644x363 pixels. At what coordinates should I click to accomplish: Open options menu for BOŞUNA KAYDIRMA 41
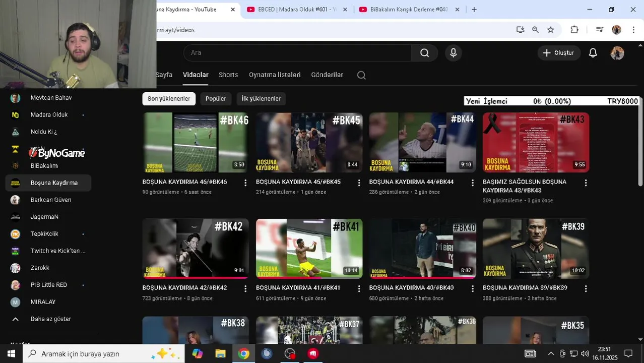(x=359, y=288)
